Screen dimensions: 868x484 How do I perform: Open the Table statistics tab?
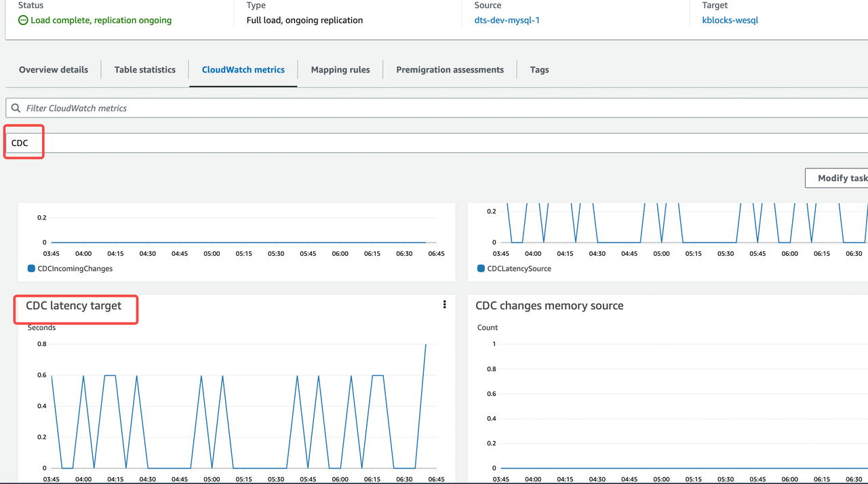(145, 69)
